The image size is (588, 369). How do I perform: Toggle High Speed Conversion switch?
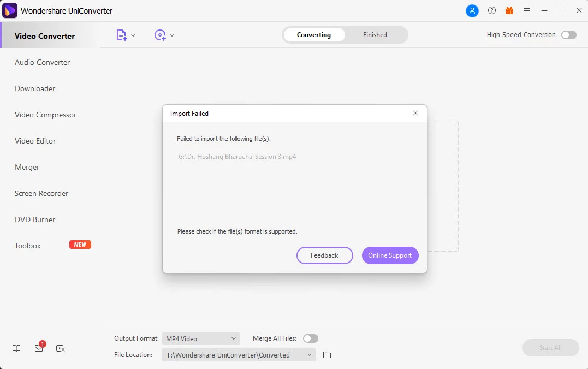[568, 35]
